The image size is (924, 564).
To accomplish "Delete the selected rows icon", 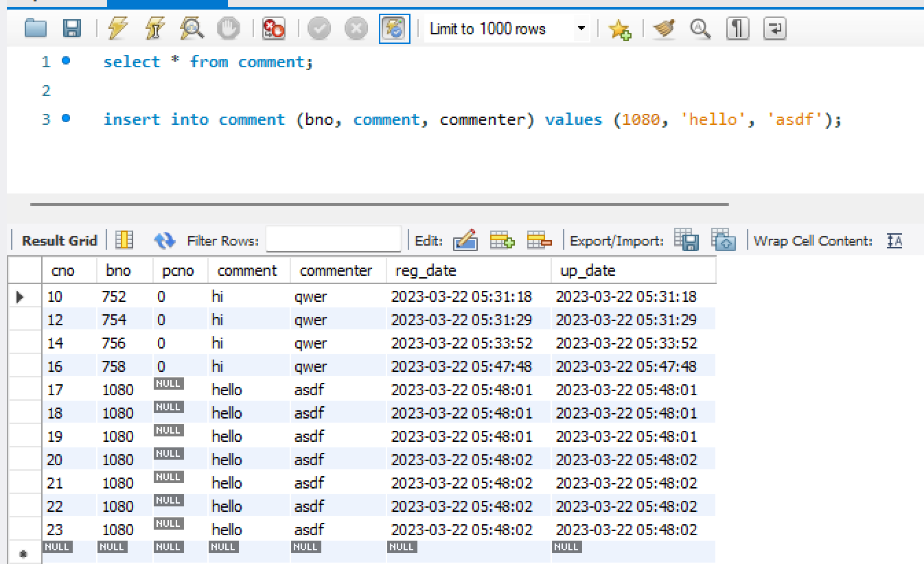I will coord(540,240).
